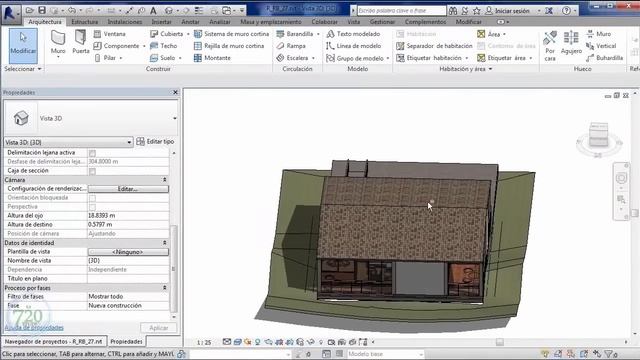This screenshot has width=640, height=360.
Task: Select the Techo ceiling tool
Action: click(x=163, y=46)
